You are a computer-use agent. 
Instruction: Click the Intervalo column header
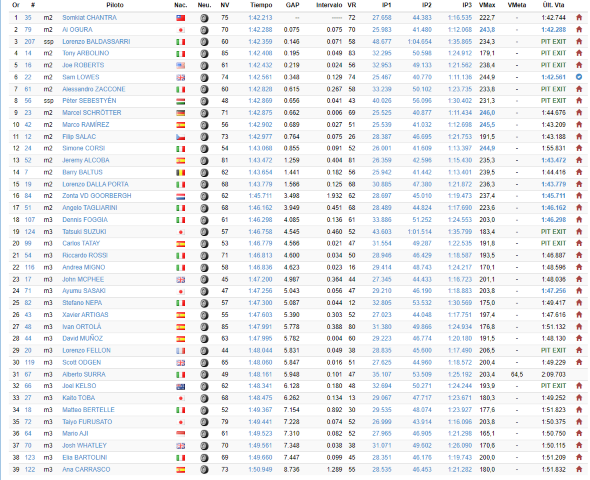(329, 5)
